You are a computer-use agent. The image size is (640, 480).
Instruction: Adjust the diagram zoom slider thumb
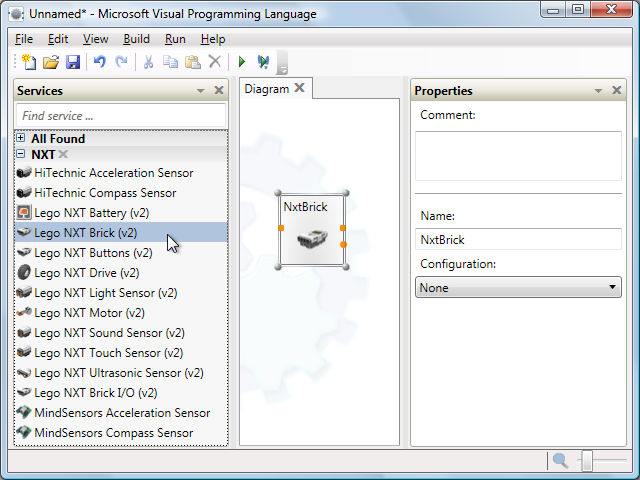[x=587, y=461]
